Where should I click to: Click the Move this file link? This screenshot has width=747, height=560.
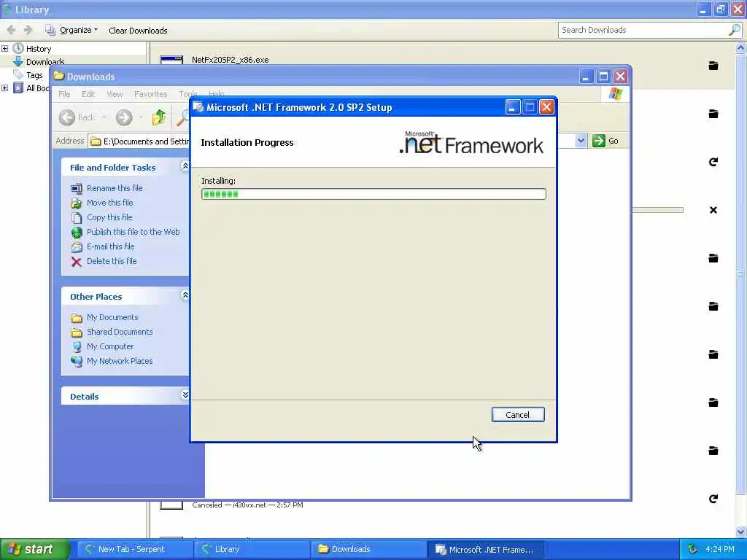(110, 203)
